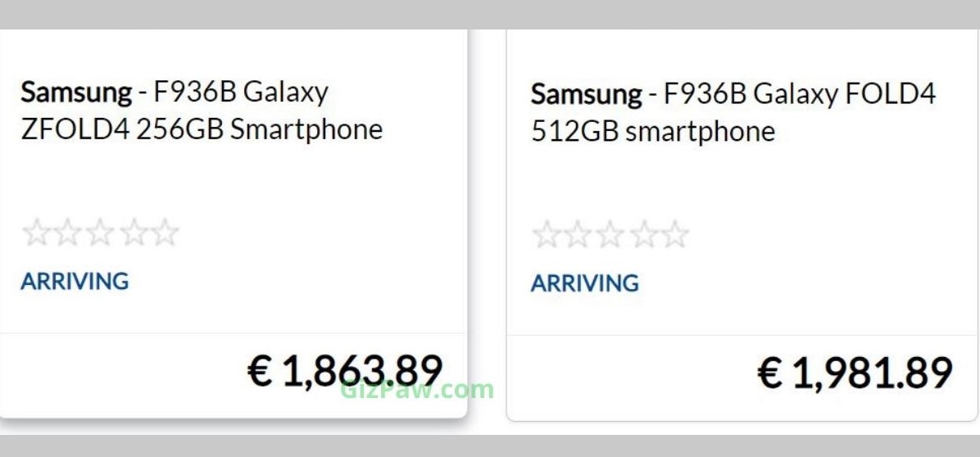Click fourth star of ZFOLD4 256GB rating
Screen dimensions: 980x457
pyautogui.click(x=132, y=233)
